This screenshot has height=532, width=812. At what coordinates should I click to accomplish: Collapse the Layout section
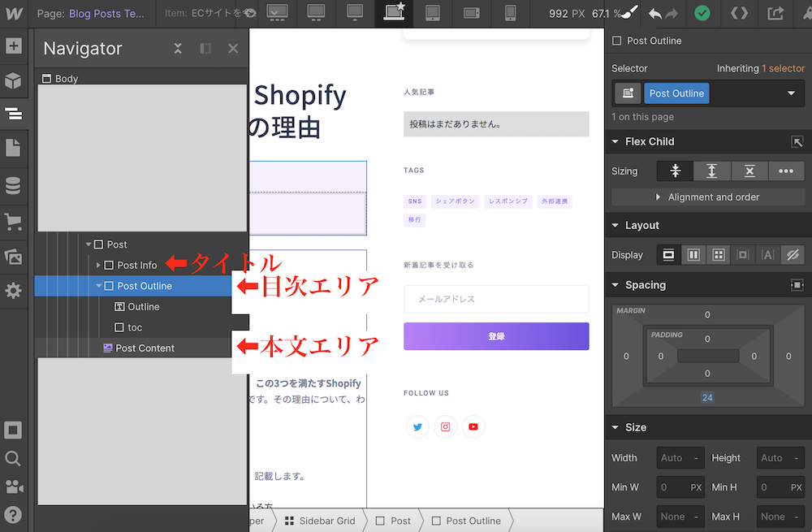615,225
